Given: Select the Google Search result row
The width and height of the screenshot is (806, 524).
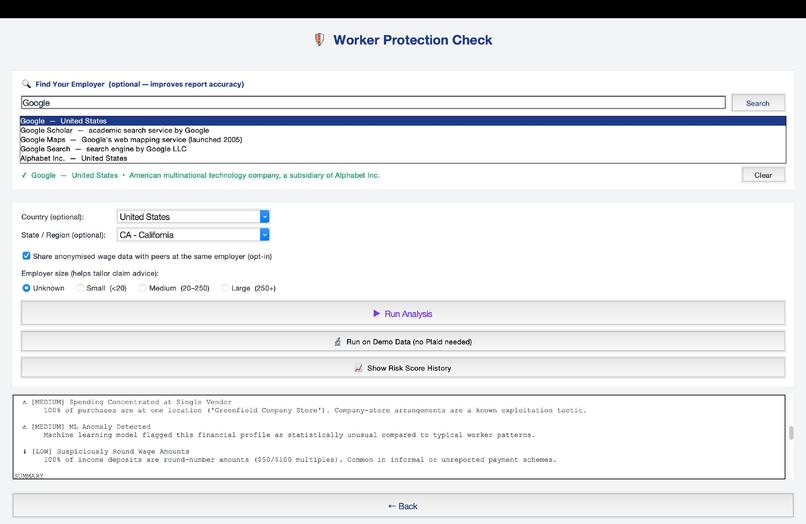Looking at the screenshot, I should (x=403, y=149).
